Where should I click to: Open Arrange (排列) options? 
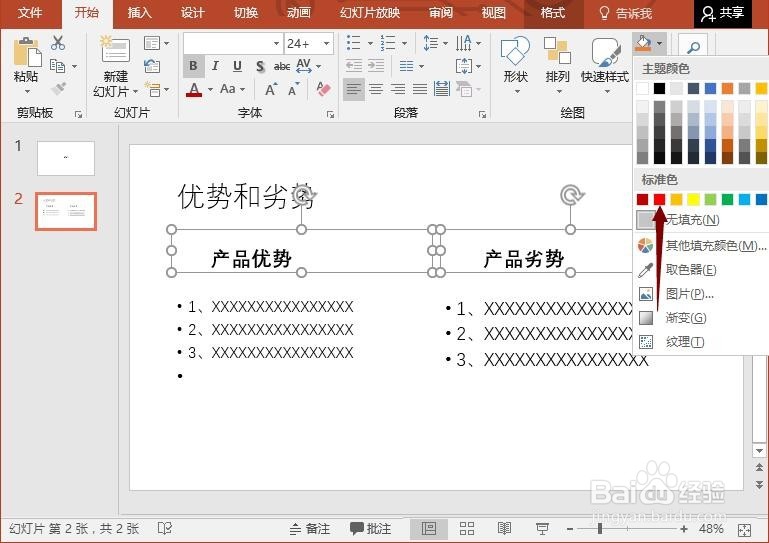click(557, 64)
